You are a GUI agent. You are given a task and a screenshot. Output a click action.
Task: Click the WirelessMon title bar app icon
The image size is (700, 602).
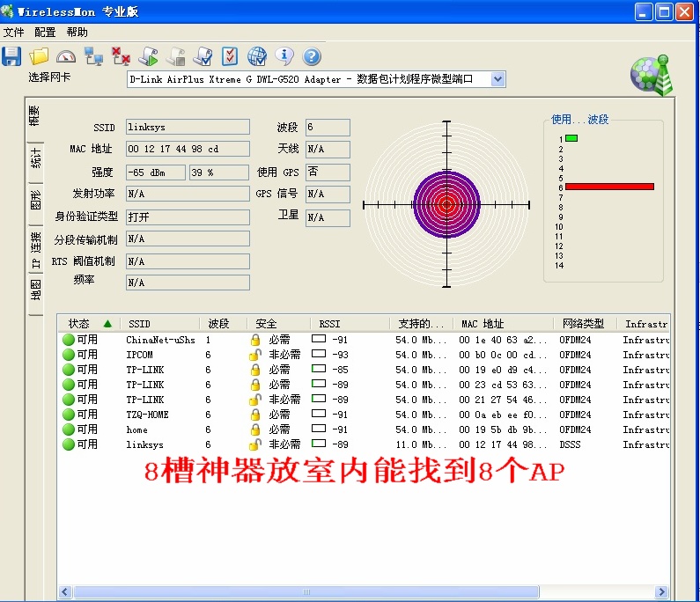7,11
